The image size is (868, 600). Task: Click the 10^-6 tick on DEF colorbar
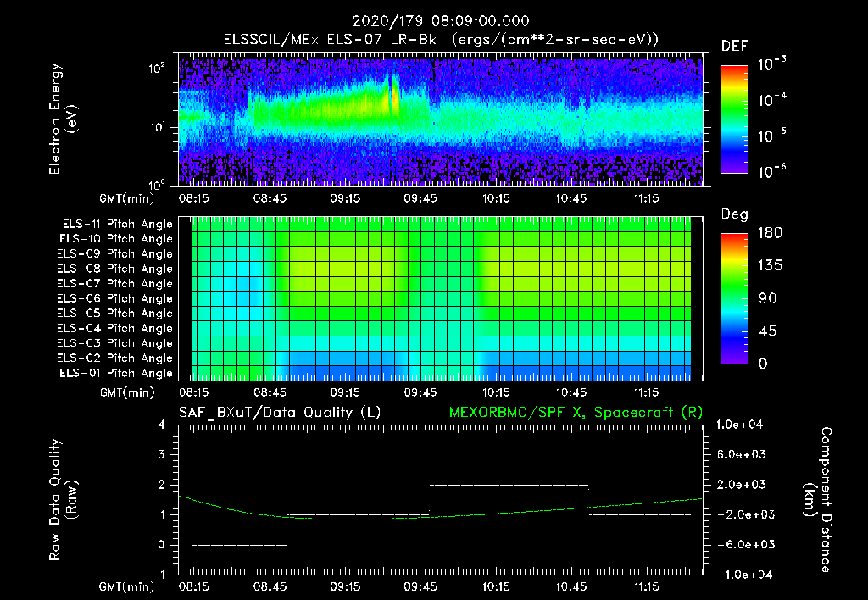(771, 172)
